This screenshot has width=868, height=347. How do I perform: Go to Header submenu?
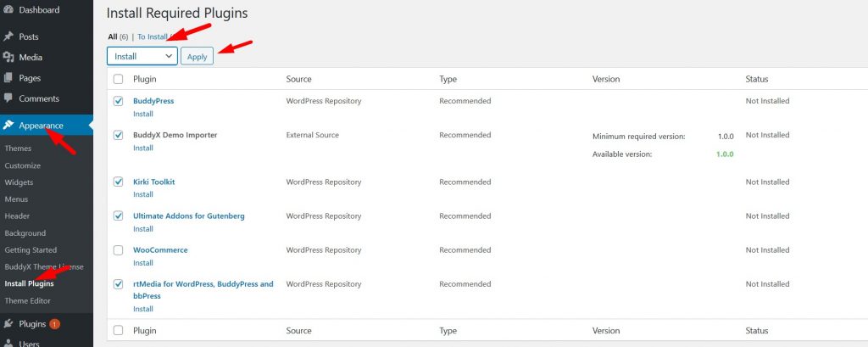tap(17, 215)
